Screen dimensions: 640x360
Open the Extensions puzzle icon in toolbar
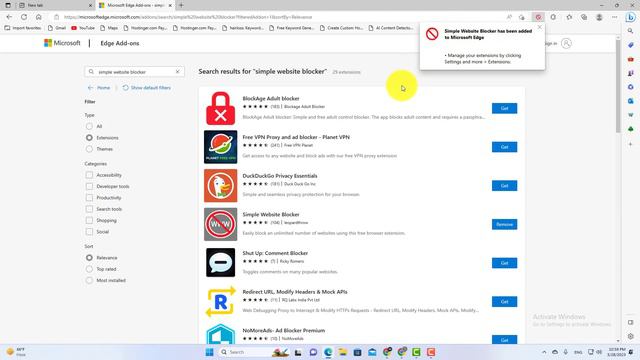[x=553, y=17]
